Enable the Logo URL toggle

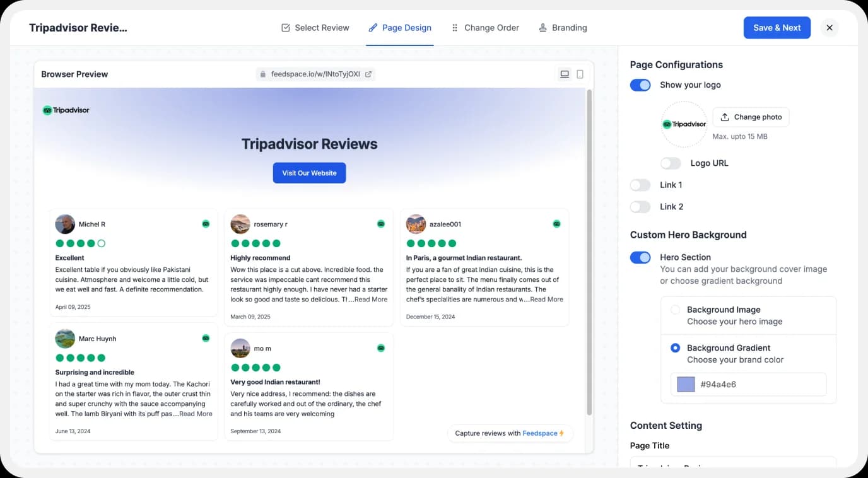point(671,163)
